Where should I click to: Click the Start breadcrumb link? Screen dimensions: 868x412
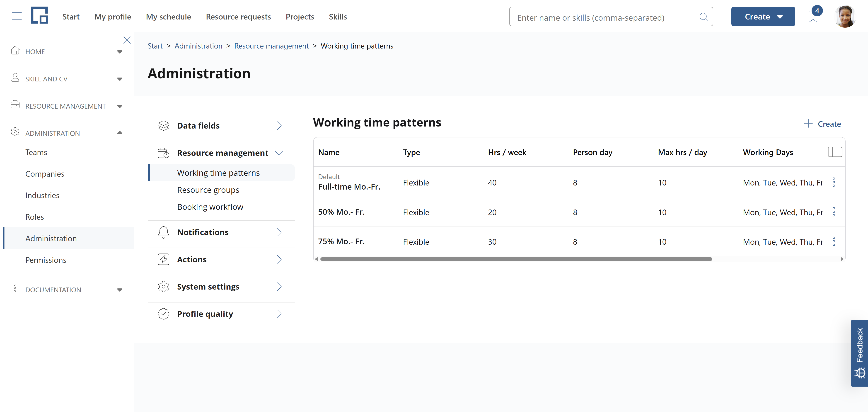[x=155, y=46]
